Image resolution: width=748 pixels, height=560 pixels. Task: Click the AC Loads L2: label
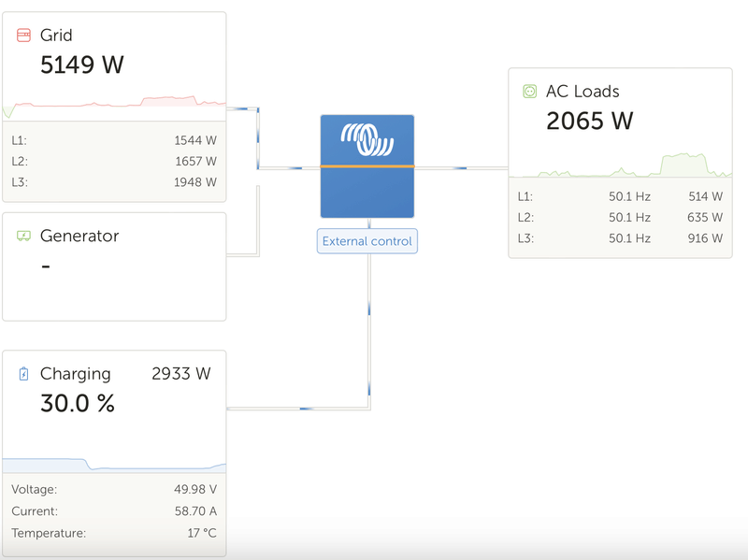click(526, 218)
